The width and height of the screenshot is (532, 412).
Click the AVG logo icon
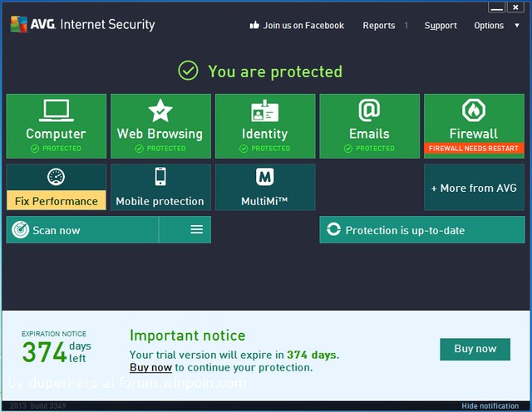(18, 24)
